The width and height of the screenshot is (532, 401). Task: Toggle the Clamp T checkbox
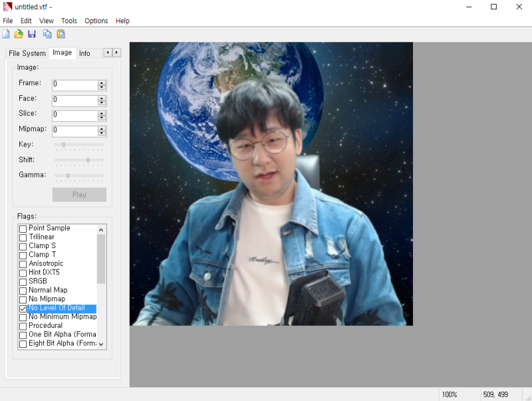point(23,255)
